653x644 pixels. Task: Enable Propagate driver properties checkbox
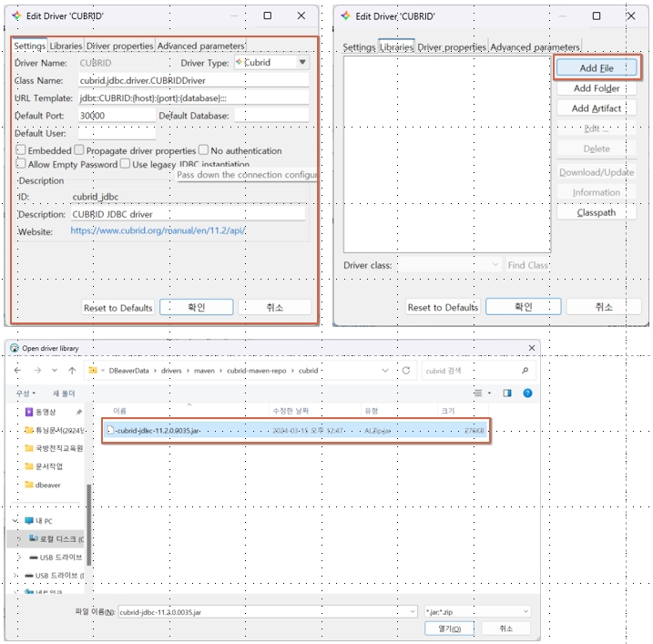(x=78, y=149)
